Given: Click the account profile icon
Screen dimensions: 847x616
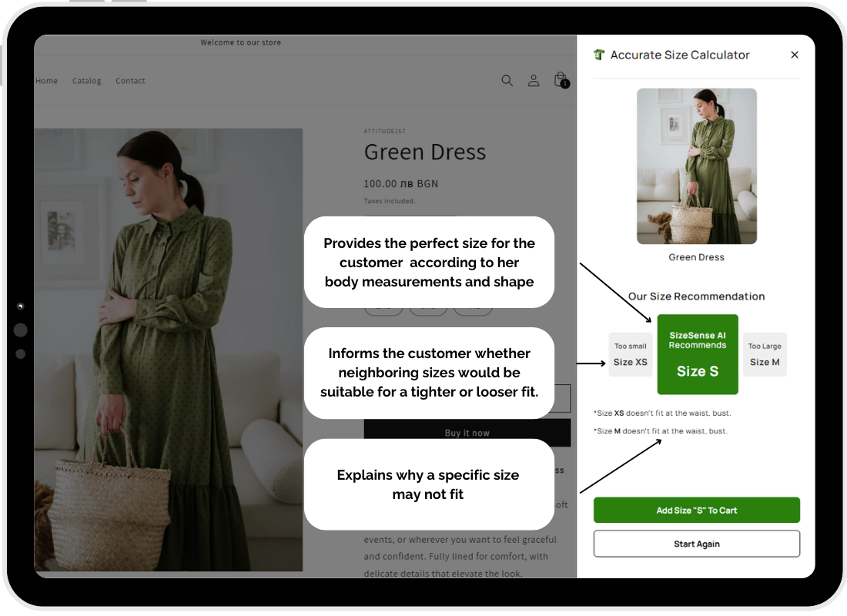Looking at the screenshot, I should [x=534, y=80].
